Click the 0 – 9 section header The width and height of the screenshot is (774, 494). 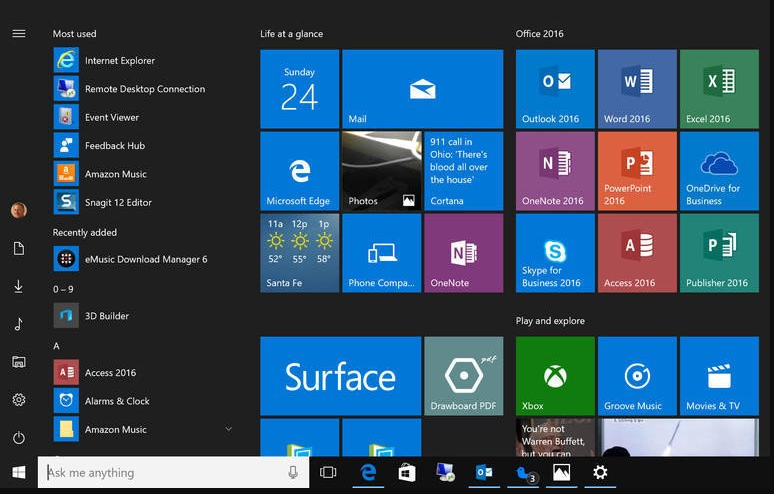pos(63,289)
